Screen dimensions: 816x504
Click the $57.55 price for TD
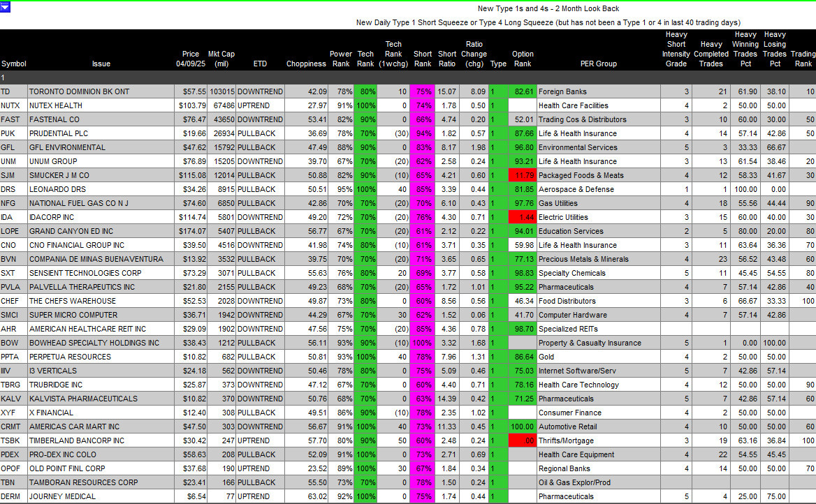191,91
